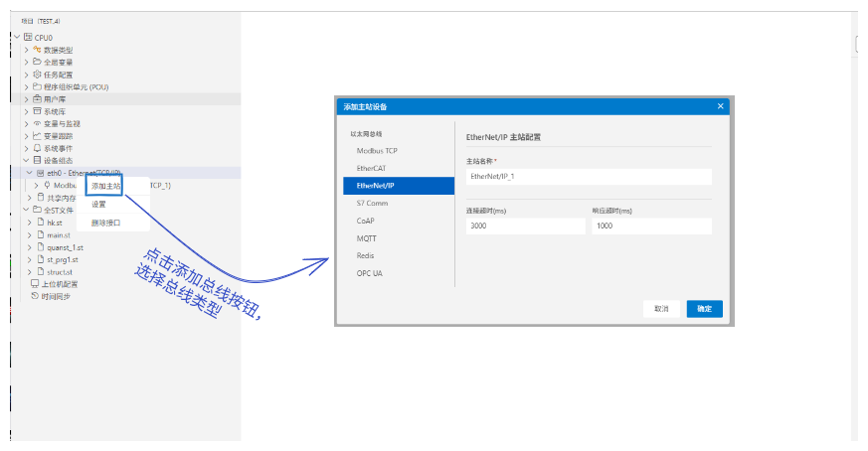868x451 pixels.
Task: Click the hk.st file icon
Action: (40, 222)
